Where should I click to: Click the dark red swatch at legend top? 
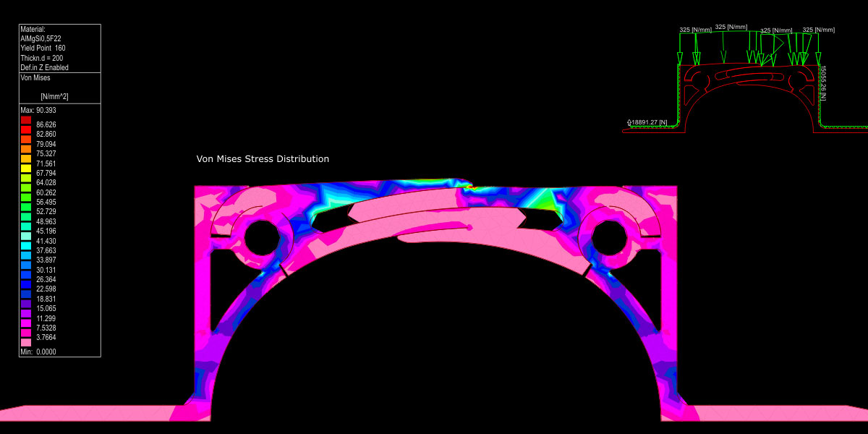pyautogui.click(x=26, y=120)
